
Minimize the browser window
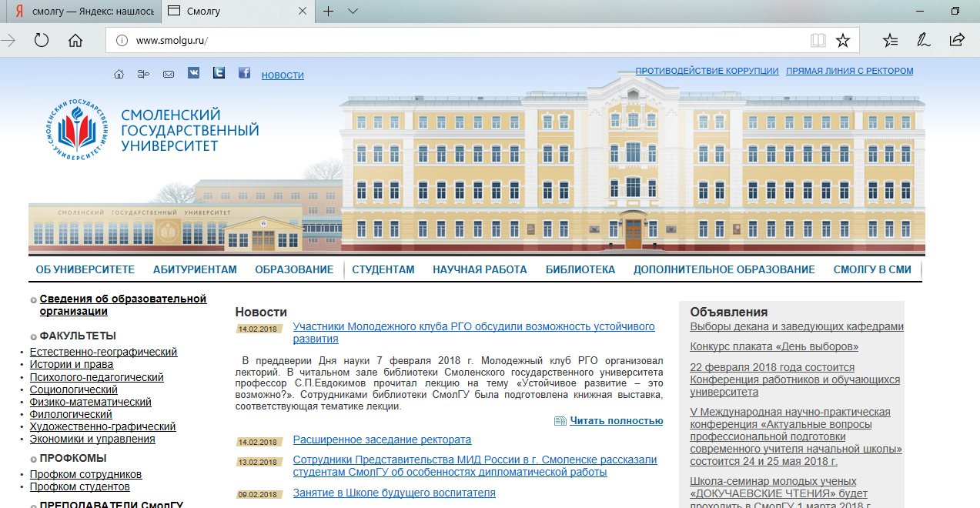click(x=920, y=11)
